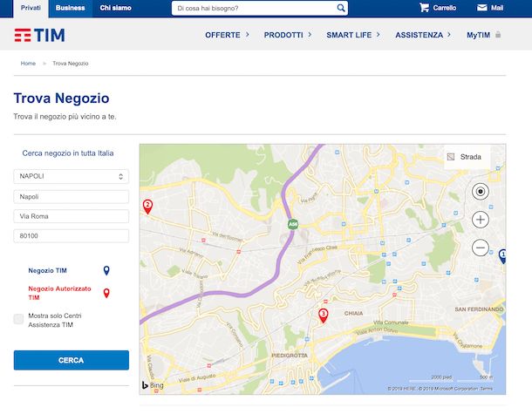The image size is (532, 414).
Task: Click the Napoli city input field
Action: 72,197
